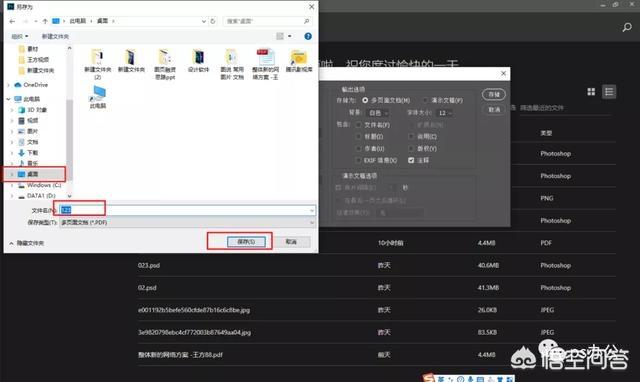Screen dimensions: 640x382
Task: Open 王方视频 quick access folder
Action: point(38,60)
